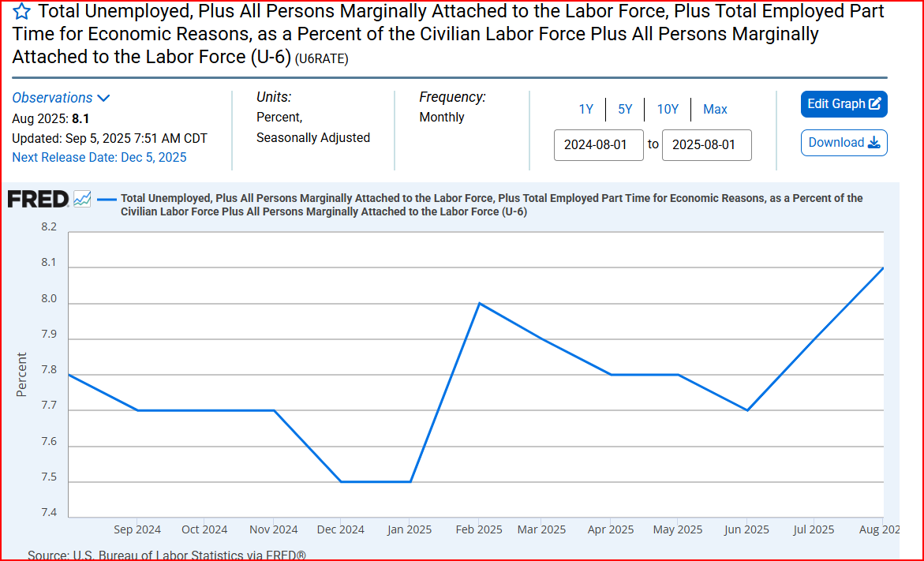924x561 pixels.
Task: Select the 10Y range option
Action: [668, 109]
